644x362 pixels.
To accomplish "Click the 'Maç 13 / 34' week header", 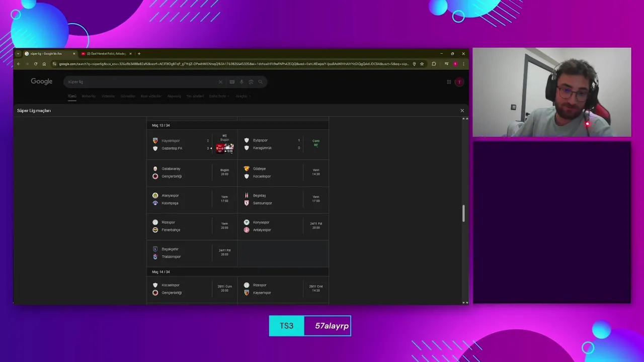I will (161, 125).
